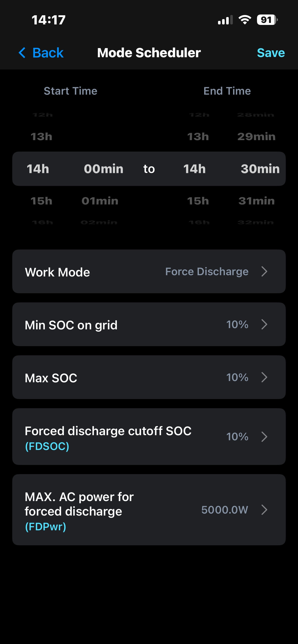Image resolution: width=298 pixels, height=644 pixels.
Task: Tap the Back chevron arrow icon
Action: coord(22,53)
